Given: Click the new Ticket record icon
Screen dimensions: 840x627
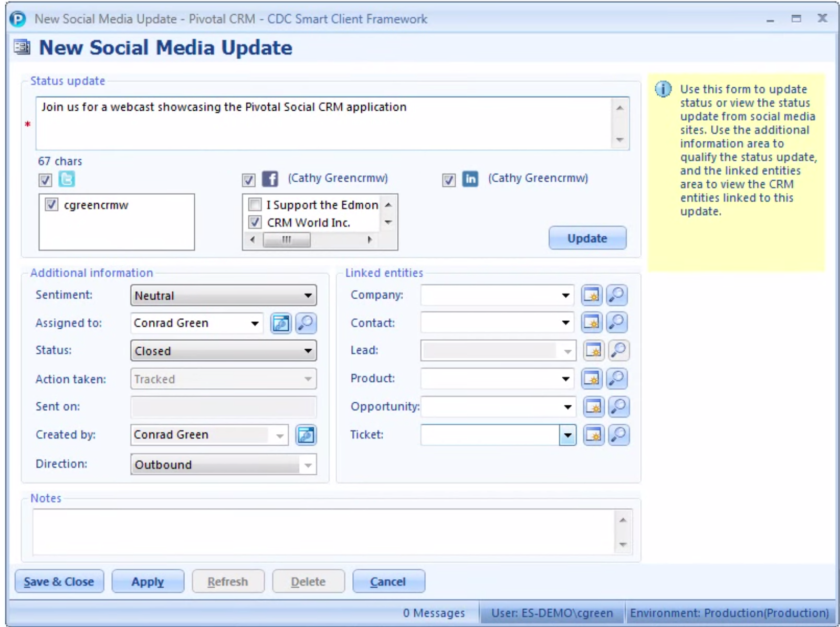Looking at the screenshot, I should click(593, 435).
